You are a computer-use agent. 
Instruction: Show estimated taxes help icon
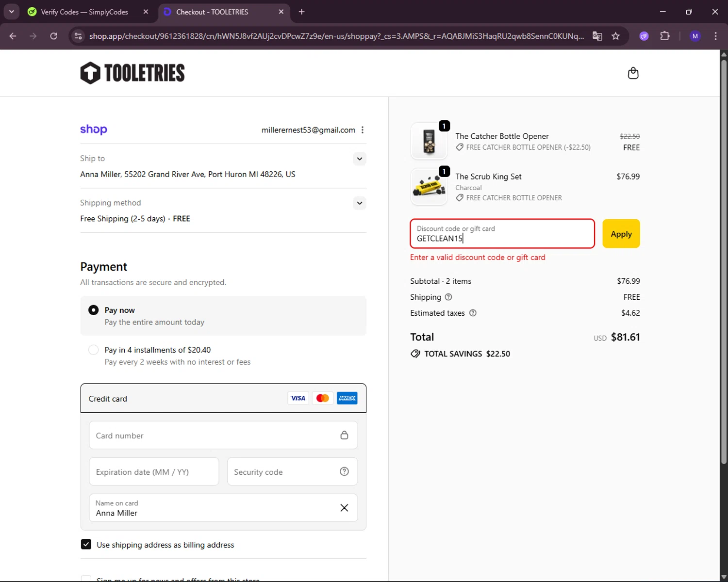[x=473, y=313]
